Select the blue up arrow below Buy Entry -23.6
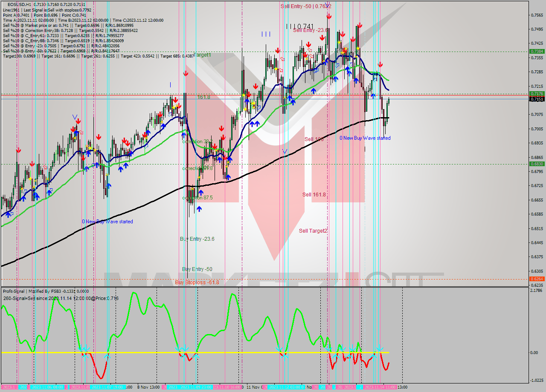This screenshot has height=392, width=546. pos(200,209)
